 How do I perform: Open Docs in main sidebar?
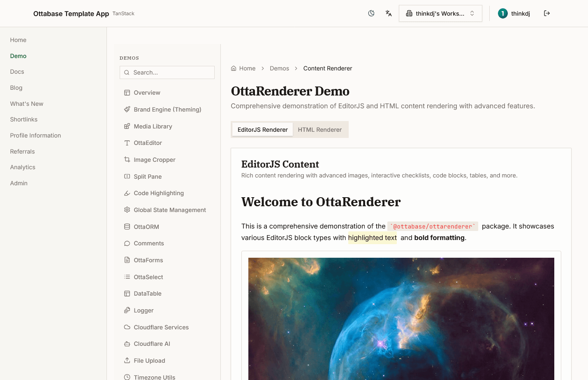click(17, 72)
